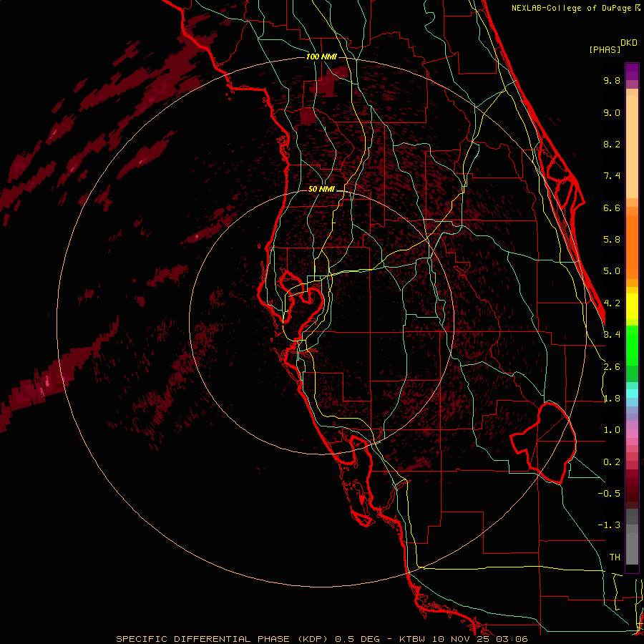Click the 8.2 scale value
Screen dimensions: 644x644
pyautogui.click(x=612, y=144)
